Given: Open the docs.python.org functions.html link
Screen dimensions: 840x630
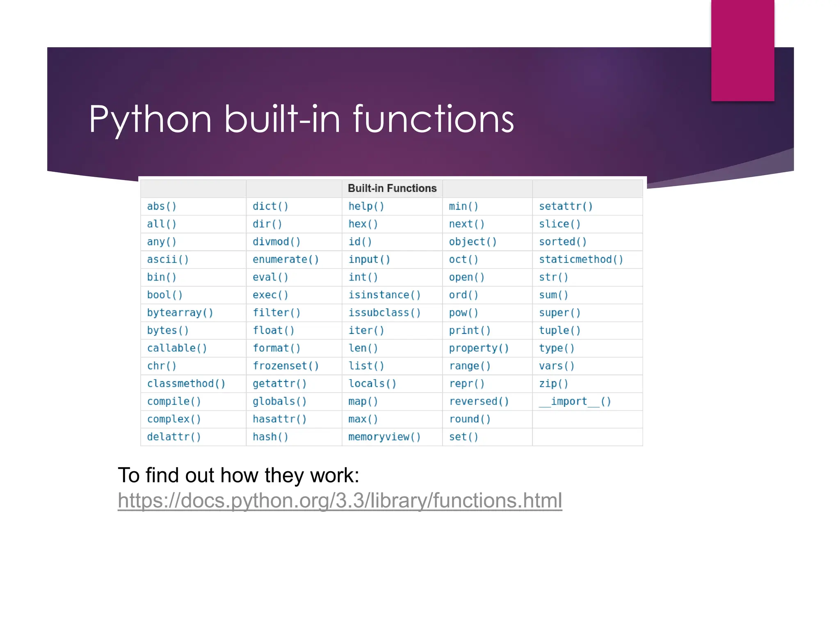Looking at the screenshot, I should tap(340, 500).
